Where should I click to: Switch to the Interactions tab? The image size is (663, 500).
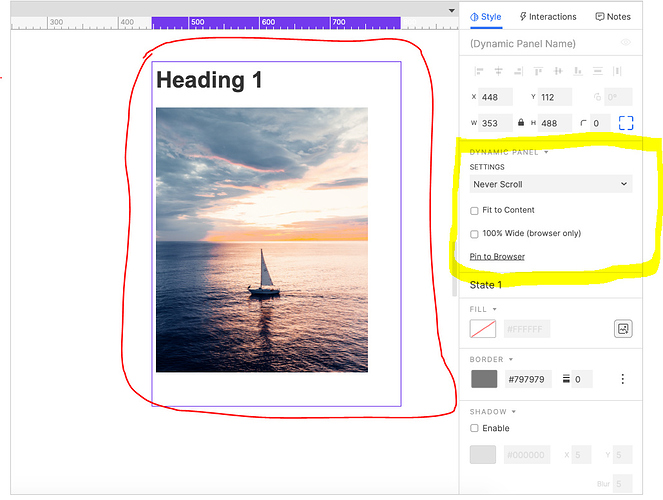548,17
